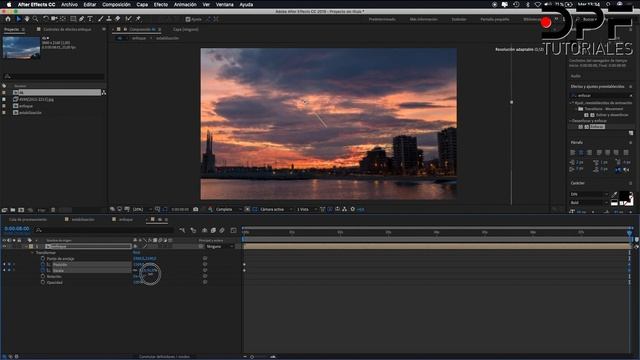Open the Primario y enlace Ninguno dropdown
This screenshot has width=640, height=360.
tap(220, 247)
